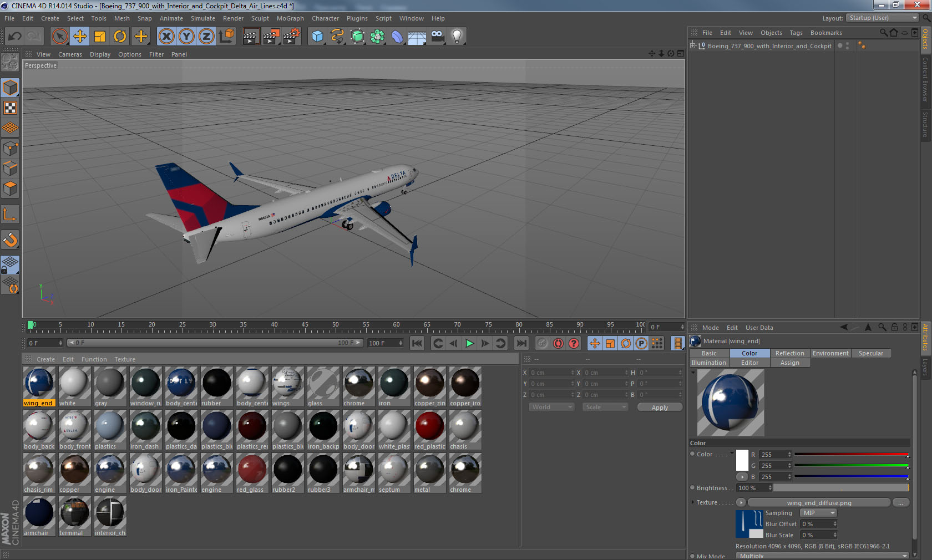This screenshot has height=560, width=932.
Task: Click Render View clapperboard icon
Action: tap(251, 37)
